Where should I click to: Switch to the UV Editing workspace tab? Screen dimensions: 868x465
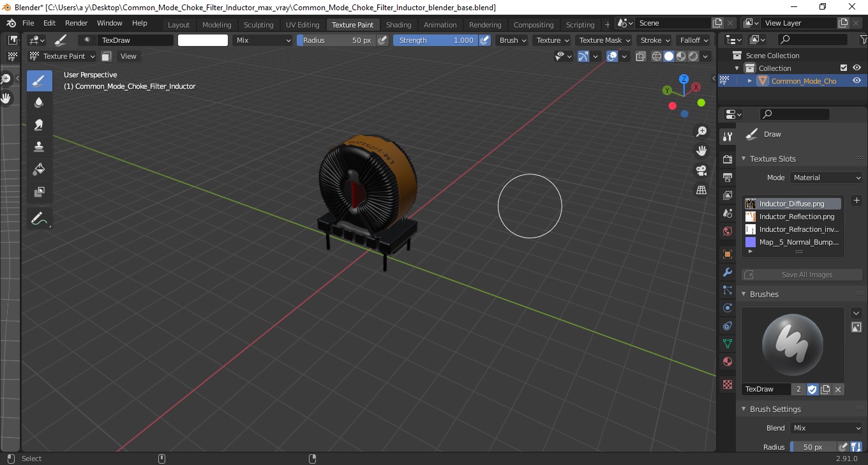[303, 25]
